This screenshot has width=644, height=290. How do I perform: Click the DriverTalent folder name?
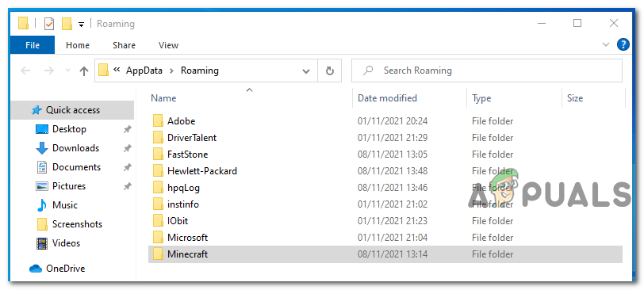click(192, 138)
